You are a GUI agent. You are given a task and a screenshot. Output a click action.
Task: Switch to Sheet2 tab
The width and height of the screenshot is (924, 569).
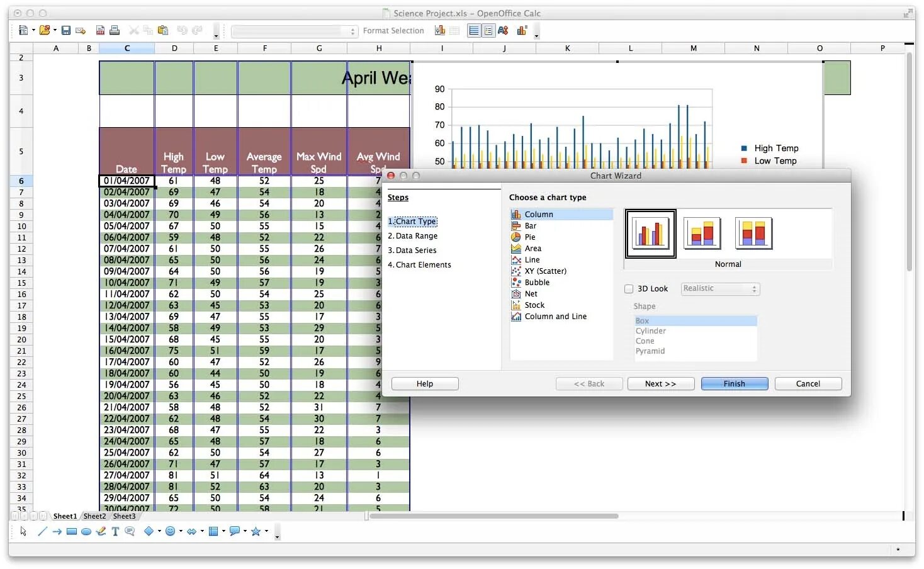tap(94, 515)
